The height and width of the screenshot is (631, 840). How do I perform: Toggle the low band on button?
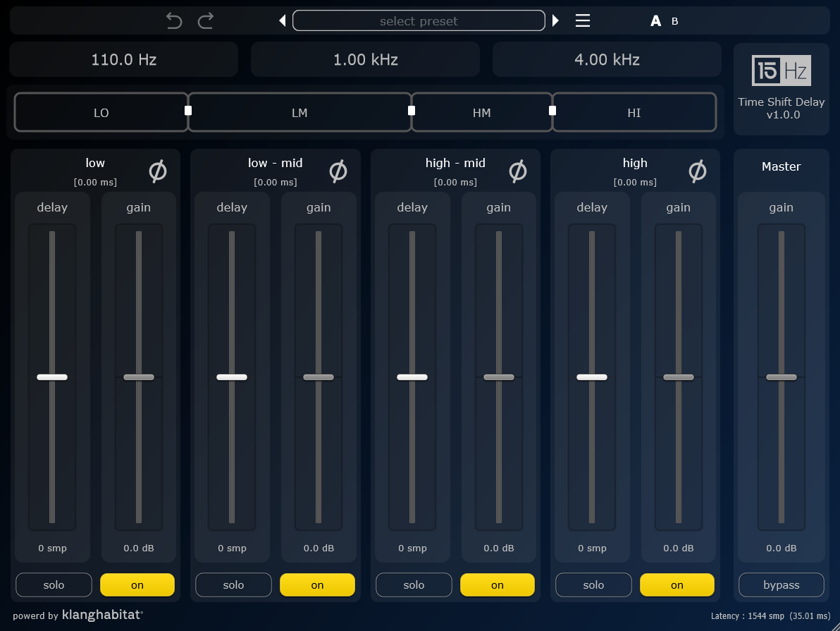[137, 585]
